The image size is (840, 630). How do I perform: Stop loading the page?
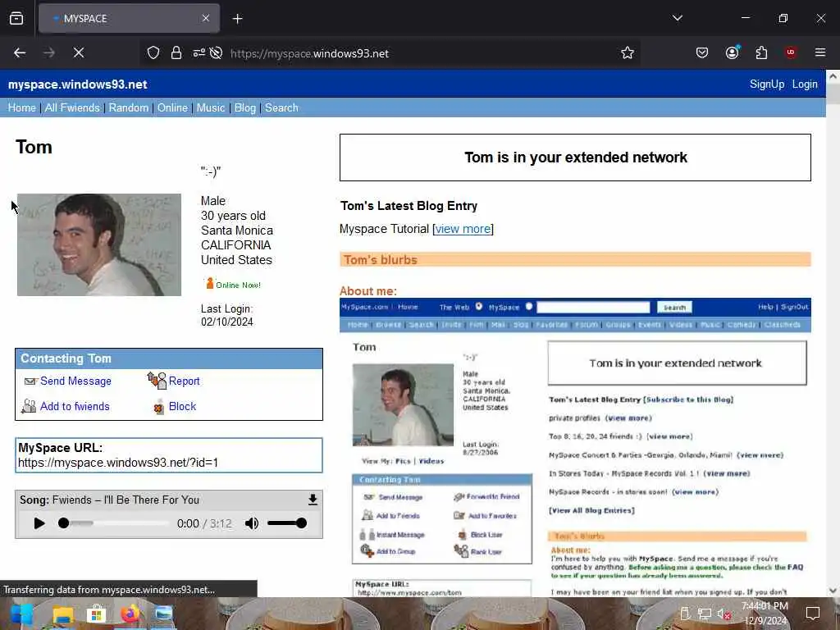coord(79,52)
